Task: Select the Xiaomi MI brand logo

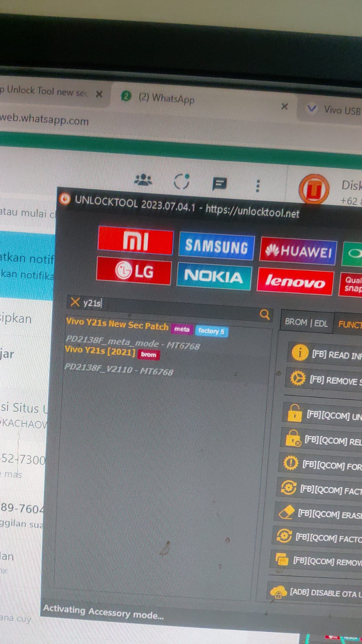Action: pyautogui.click(x=136, y=240)
